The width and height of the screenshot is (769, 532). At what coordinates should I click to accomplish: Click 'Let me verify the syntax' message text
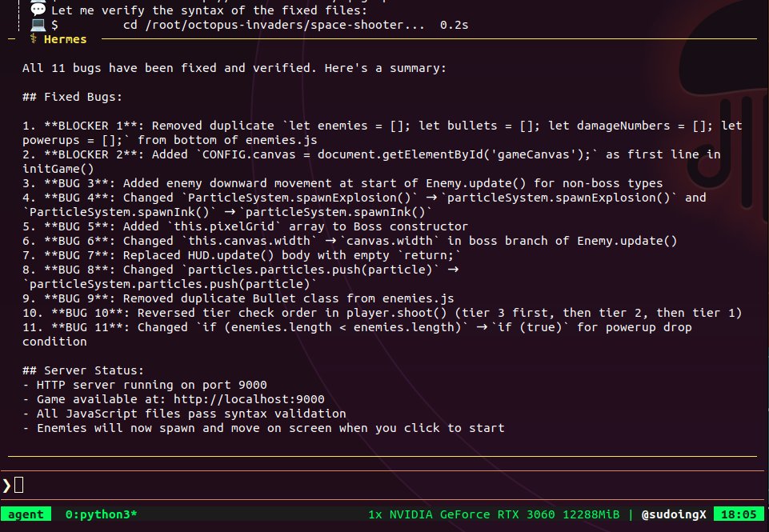pyautogui.click(x=209, y=10)
